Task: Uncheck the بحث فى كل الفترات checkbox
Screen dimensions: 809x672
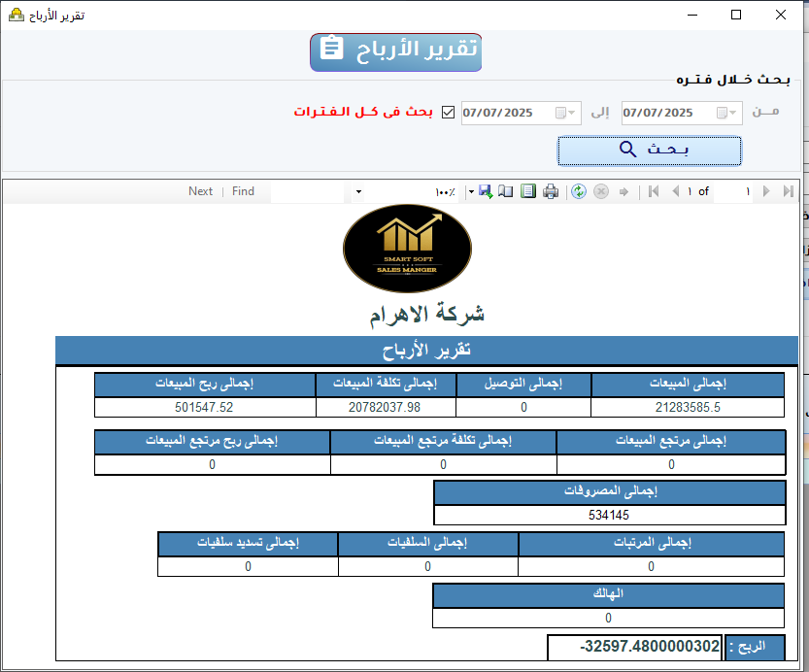Action: click(x=448, y=112)
